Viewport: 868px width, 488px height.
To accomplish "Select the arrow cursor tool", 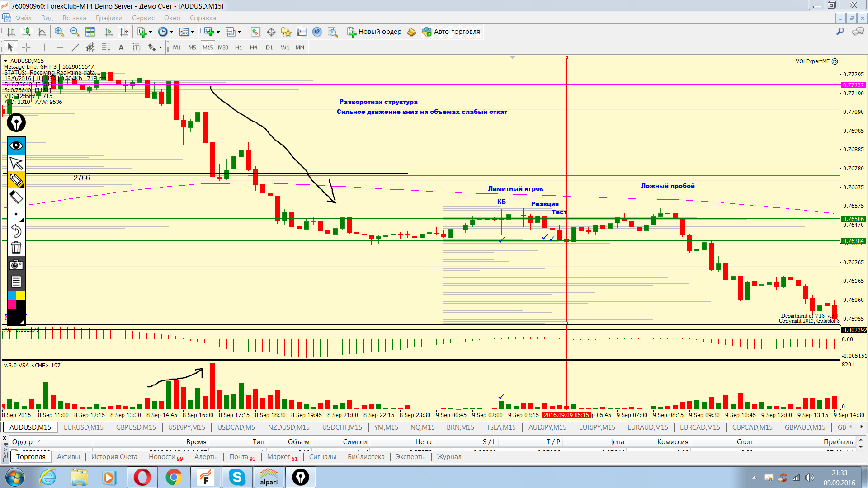I will pos(10,47).
